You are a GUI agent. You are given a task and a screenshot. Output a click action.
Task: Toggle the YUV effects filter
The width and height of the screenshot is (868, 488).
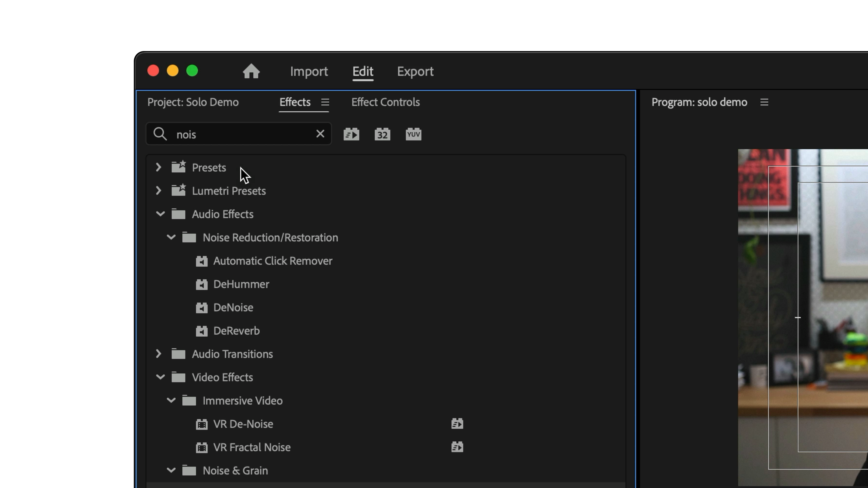click(413, 134)
